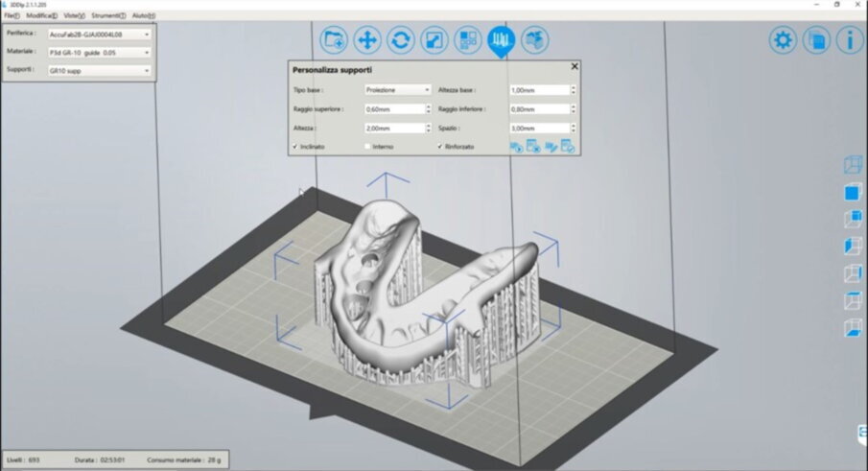Open the Tipo base dropdown
The width and height of the screenshot is (868, 471).
(x=397, y=90)
